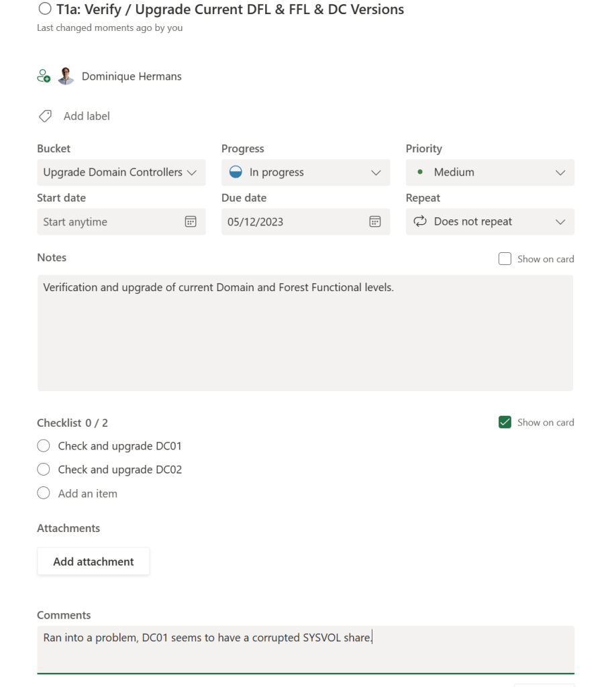Click the Add attachment button

tap(93, 561)
